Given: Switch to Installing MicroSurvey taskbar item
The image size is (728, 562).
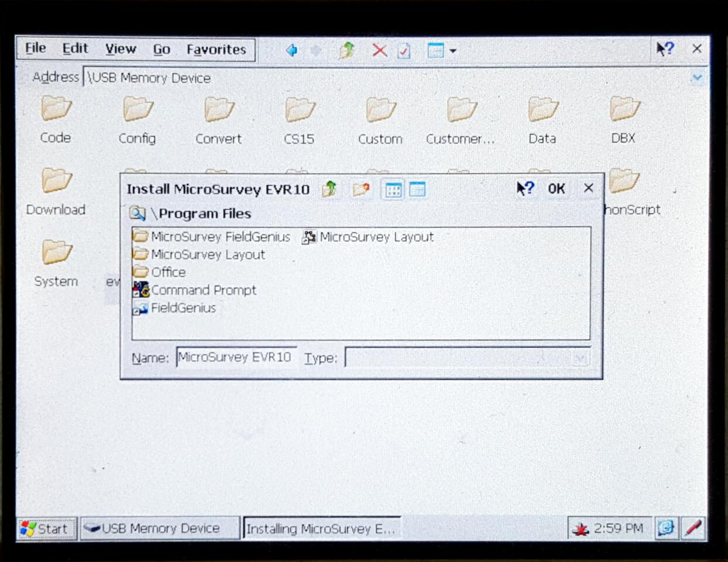Looking at the screenshot, I should coord(322,529).
